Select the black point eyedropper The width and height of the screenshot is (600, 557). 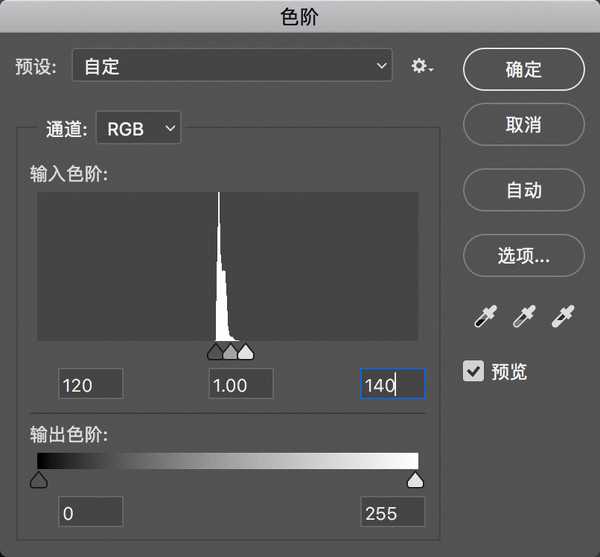point(485,318)
